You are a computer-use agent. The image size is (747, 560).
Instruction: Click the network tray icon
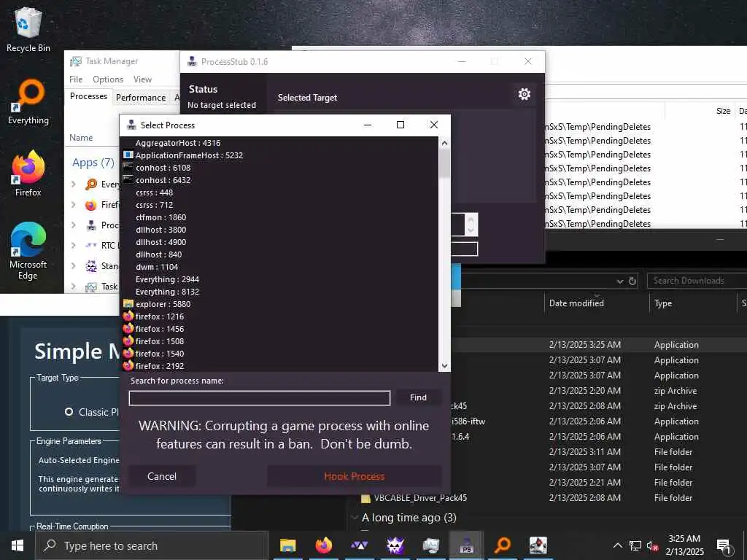635,545
